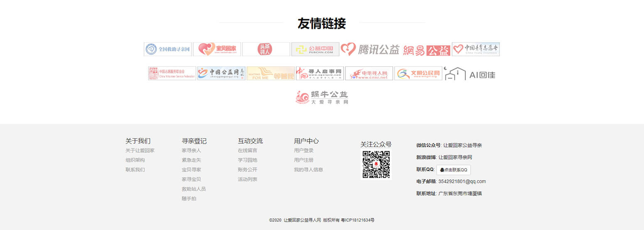
Task: Visit the 公益中国 PUBCHN.COM logo link
Action: [315, 49]
